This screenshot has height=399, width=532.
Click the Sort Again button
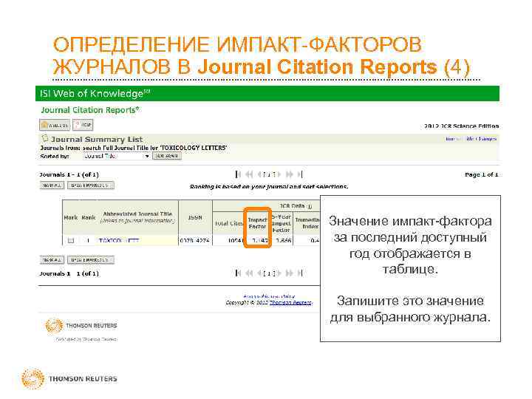point(166,156)
